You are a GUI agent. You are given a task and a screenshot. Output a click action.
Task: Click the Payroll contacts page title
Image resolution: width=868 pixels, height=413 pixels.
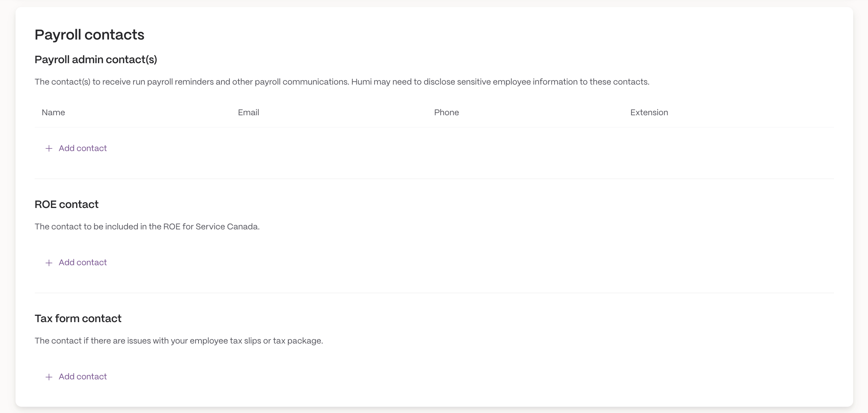pos(89,35)
